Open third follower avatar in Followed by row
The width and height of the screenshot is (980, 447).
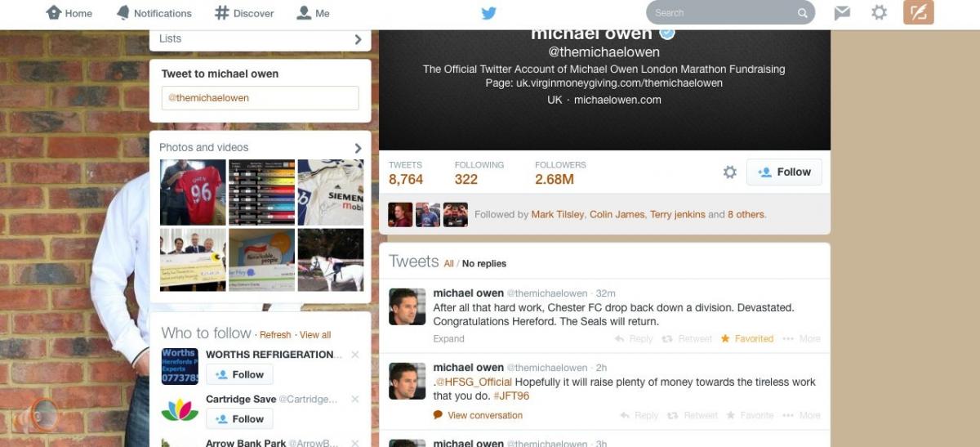[456, 214]
